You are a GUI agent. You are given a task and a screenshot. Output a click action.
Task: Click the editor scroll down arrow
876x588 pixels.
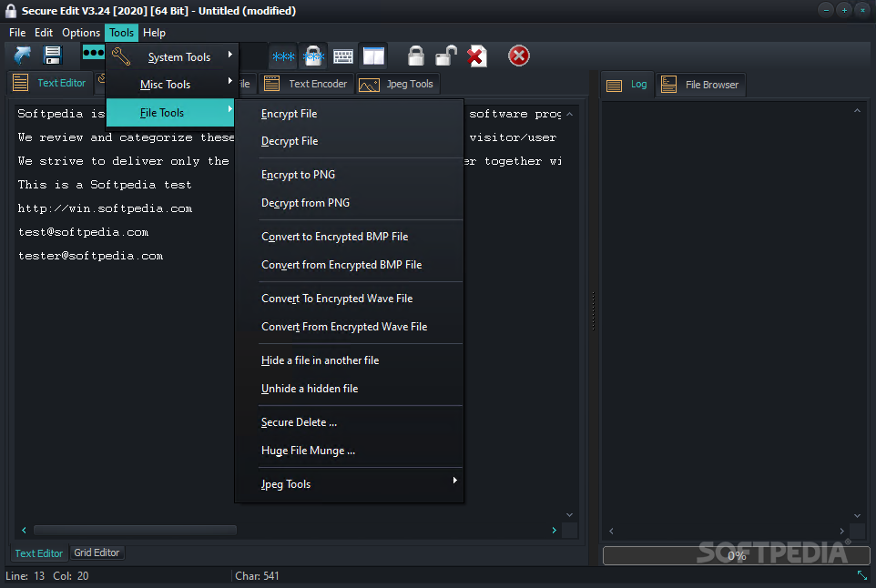click(569, 515)
